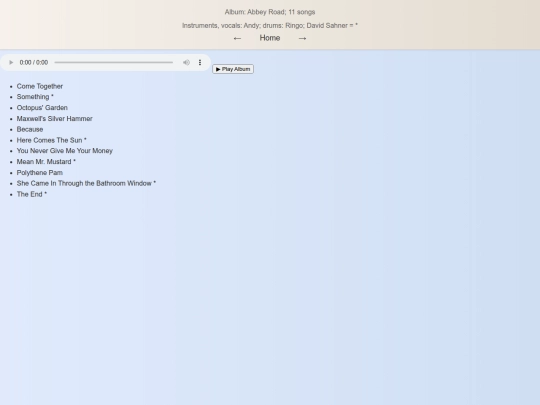540x405 pixels.
Task: Start playback with the audio play icon
Action: click(11, 62)
